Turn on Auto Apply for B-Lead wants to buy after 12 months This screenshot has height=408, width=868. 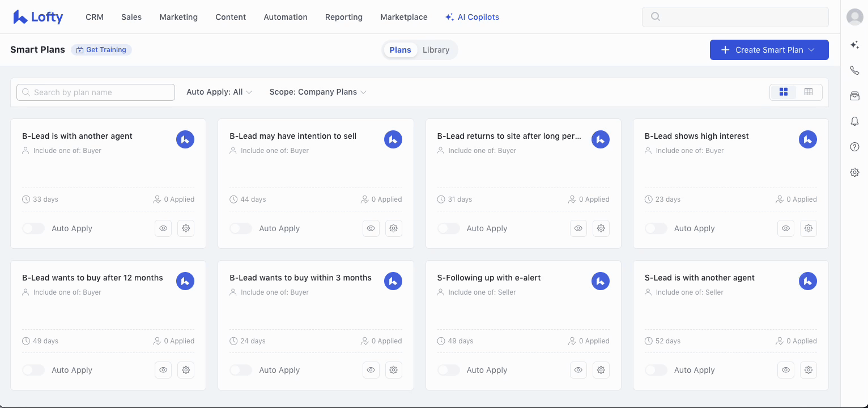pyautogui.click(x=33, y=370)
